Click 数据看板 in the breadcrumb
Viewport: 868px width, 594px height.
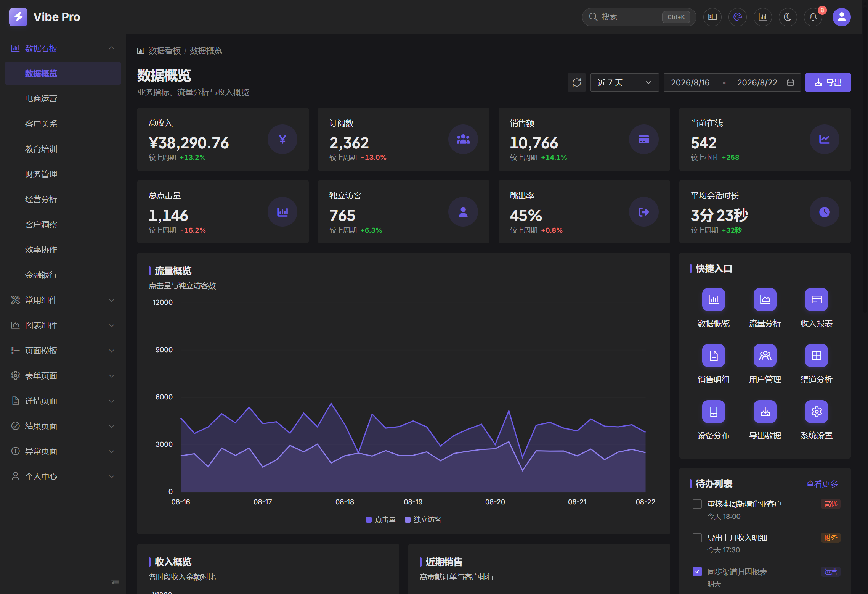click(x=164, y=51)
